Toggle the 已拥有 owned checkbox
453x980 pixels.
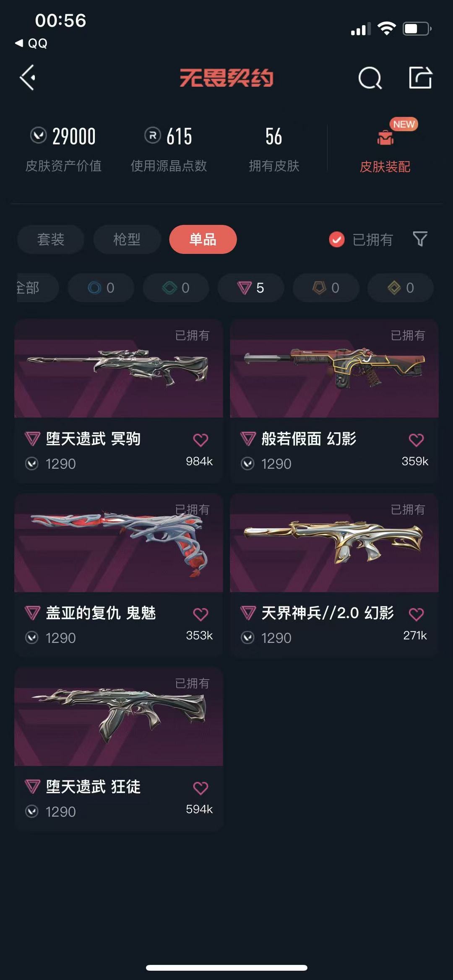(336, 239)
